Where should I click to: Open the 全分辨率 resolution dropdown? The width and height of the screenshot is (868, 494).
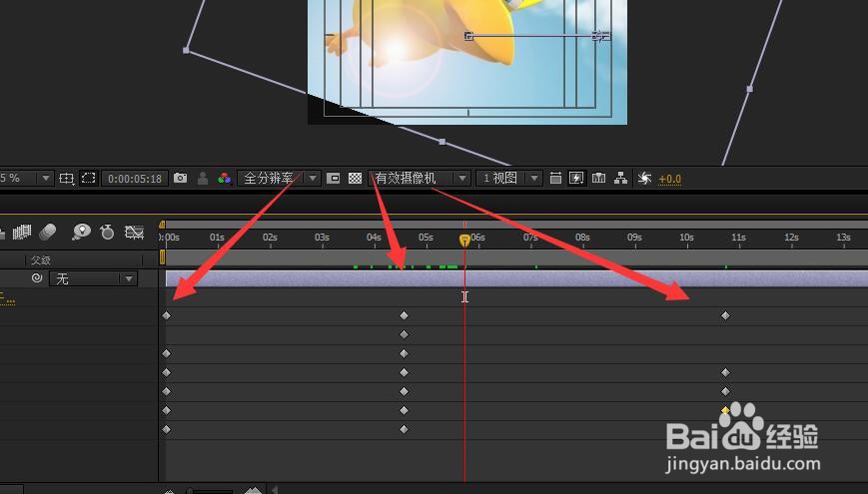(279, 178)
